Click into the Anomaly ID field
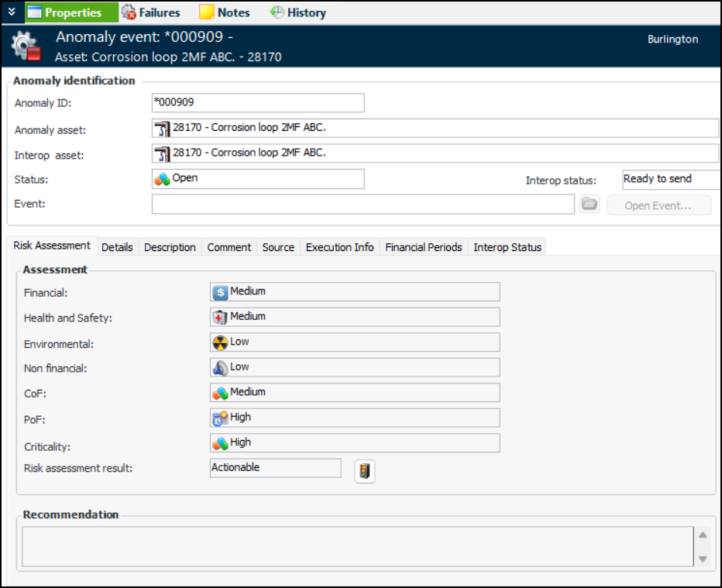Image resolution: width=722 pixels, height=588 pixels. 258,103
